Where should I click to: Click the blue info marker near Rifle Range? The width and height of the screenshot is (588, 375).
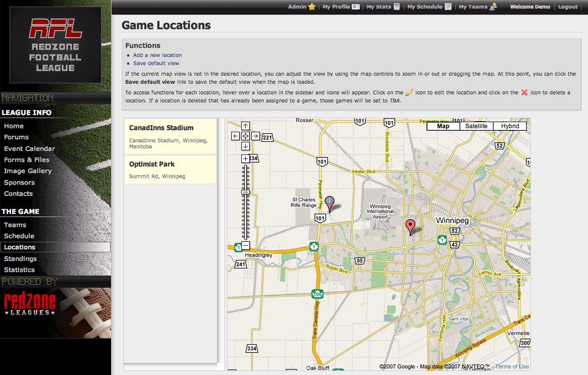(x=330, y=203)
